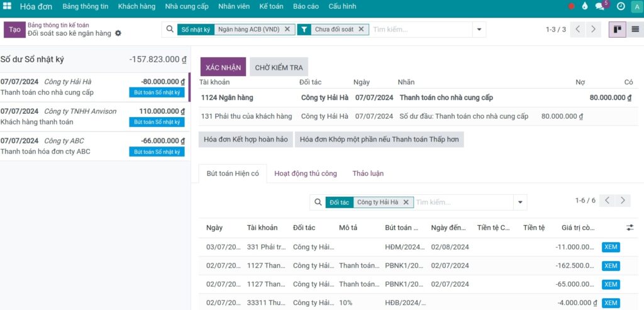
Task: Click Bút toán Sổ nhật ký for Công ty TNHH Anvison
Action: [157, 122]
